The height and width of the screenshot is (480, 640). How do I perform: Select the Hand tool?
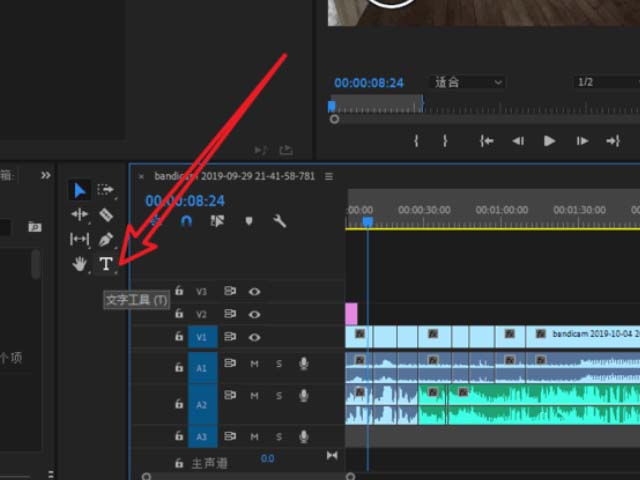(79, 264)
